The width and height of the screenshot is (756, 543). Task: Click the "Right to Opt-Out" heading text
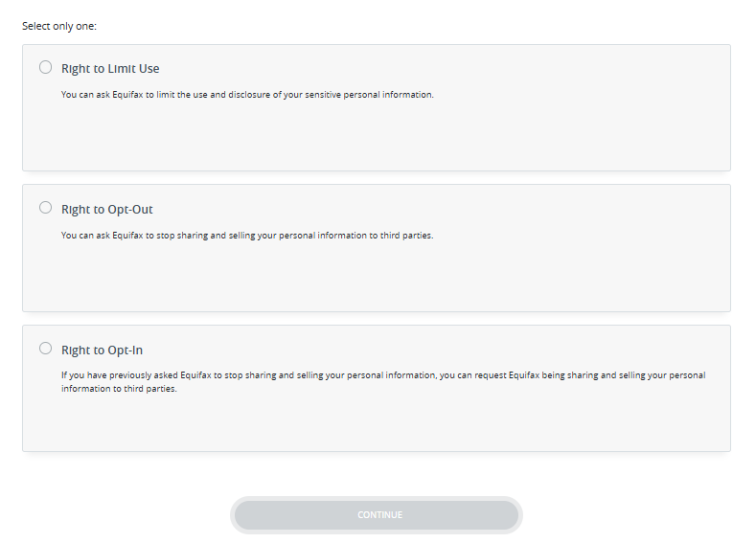coord(107,210)
